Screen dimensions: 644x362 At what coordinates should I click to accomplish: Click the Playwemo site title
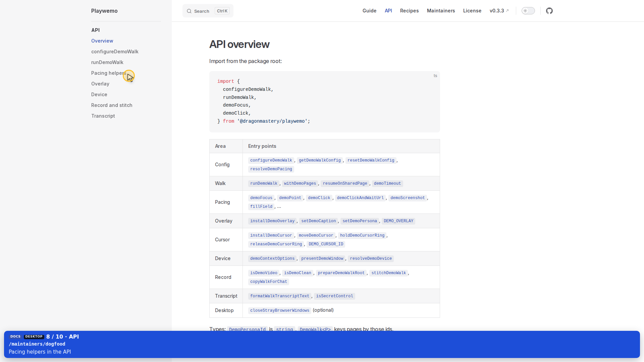104,11
